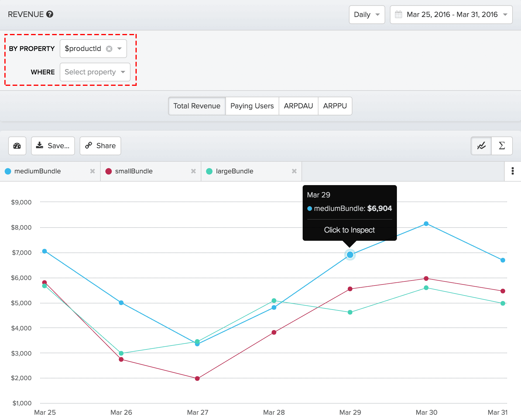Open the date range picker
This screenshot has width=521, height=420.
[451, 15]
